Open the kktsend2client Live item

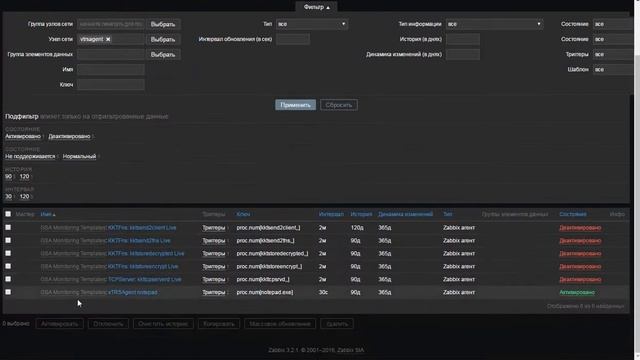(142, 227)
